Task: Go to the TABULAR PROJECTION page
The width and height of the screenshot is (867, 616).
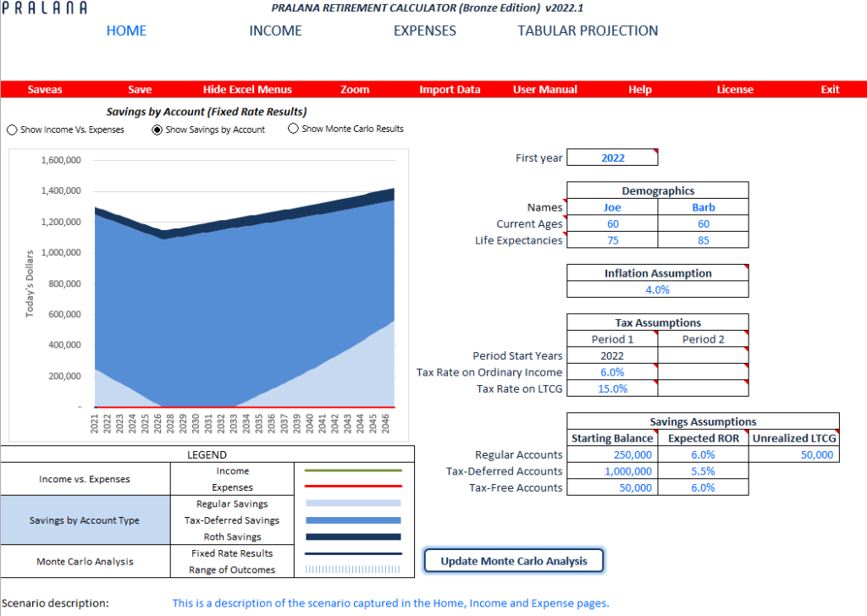Action: pyautogui.click(x=587, y=30)
